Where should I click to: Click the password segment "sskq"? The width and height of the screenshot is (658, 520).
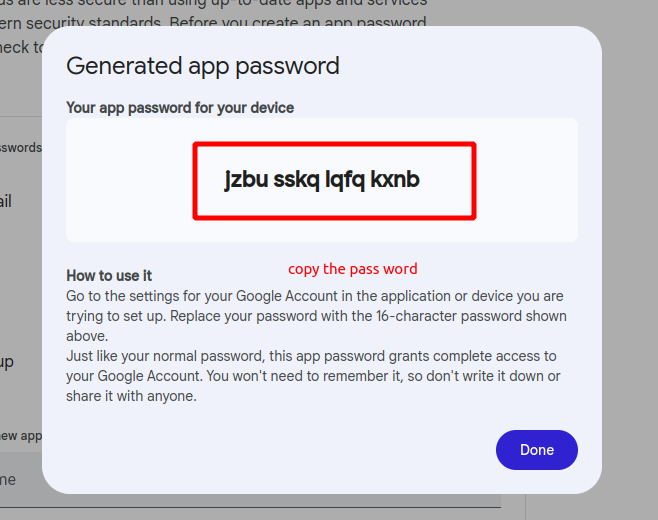pos(295,180)
